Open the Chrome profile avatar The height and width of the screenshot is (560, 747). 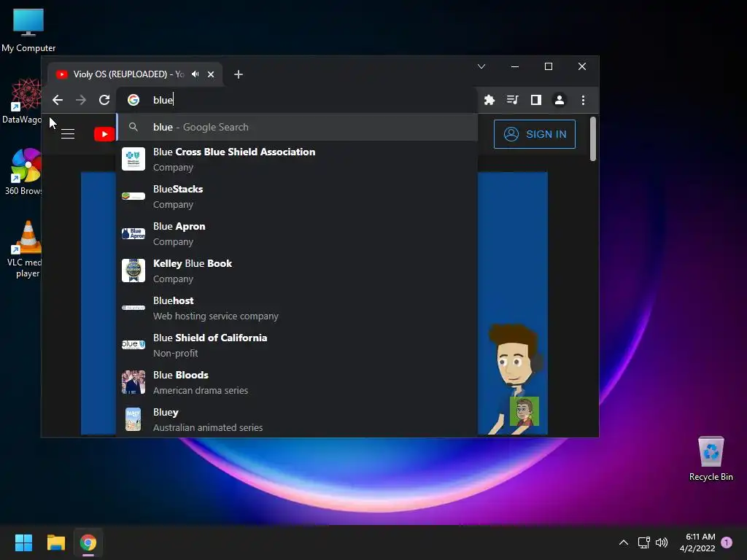point(560,100)
